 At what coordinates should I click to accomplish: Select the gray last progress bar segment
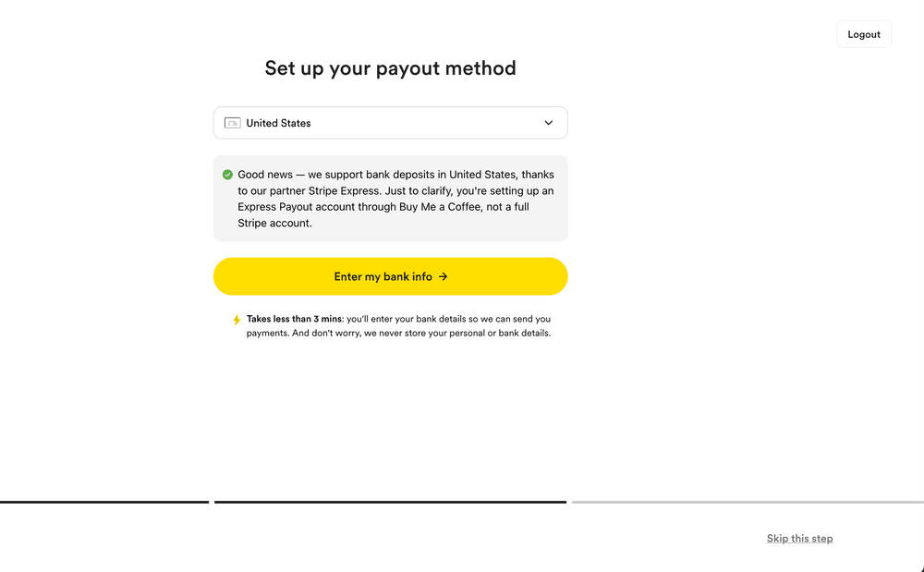[747, 502]
